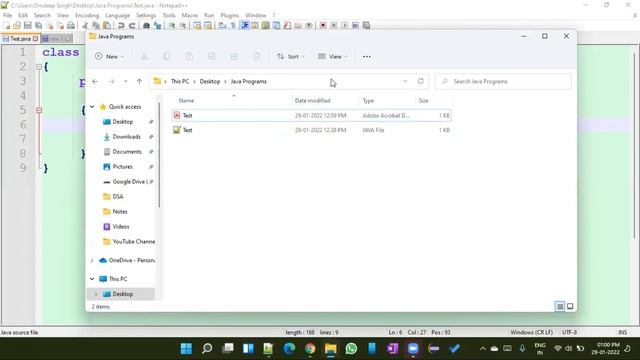This screenshot has width=640, height=360.
Task: Open the Sort dropdown in Explorer
Action: click(291, 56)
